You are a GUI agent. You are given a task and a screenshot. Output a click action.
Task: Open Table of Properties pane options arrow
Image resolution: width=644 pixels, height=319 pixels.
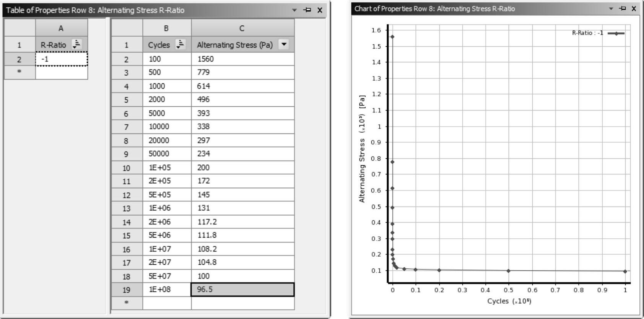click(294, 10)
